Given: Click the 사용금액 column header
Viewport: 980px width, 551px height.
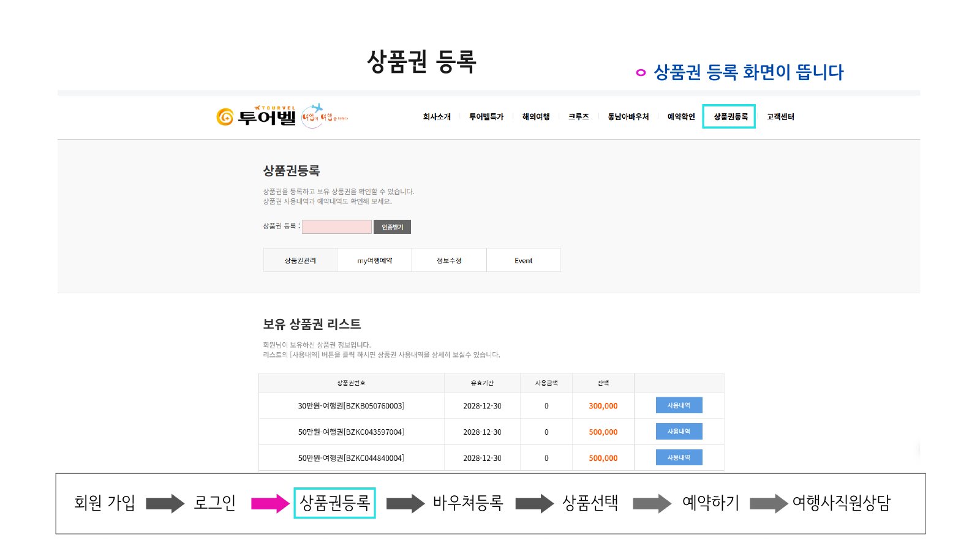Looking at the screenshot, I should pos(546,383).
